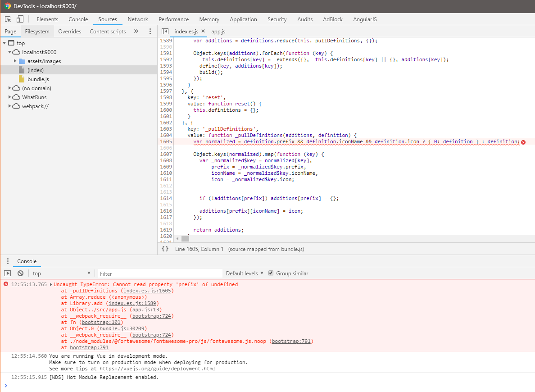The width and height of the screenshot is (535, 392).
Task: Open the navigator panel kebab menu
Action: pos(150,31)
